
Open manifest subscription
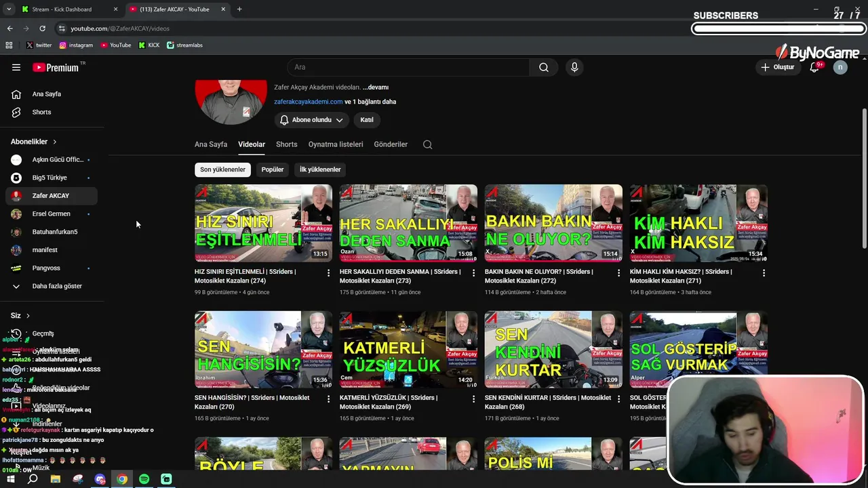point(52,250)
